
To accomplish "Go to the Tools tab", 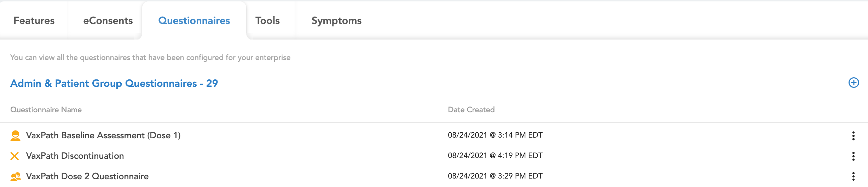I will tap(267, 20).
